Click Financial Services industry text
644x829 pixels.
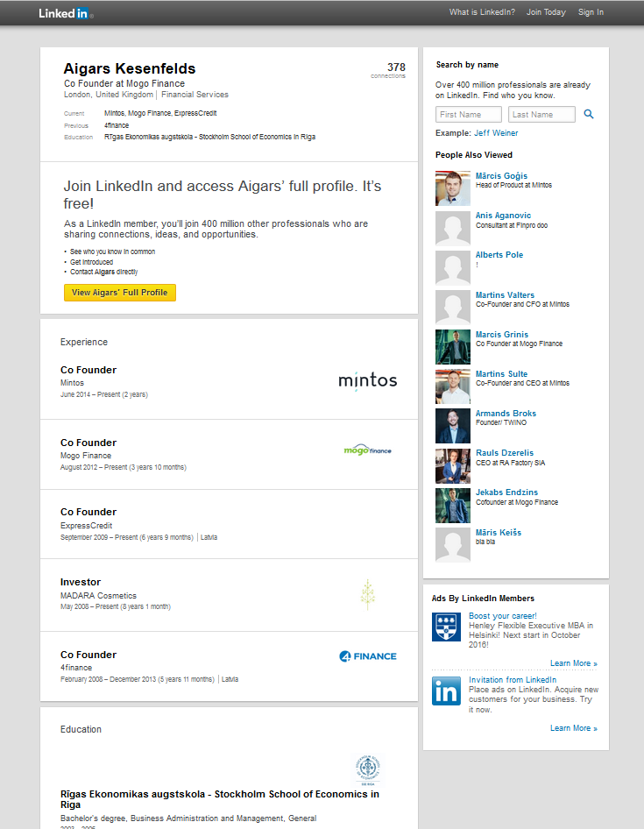(195, 95)
